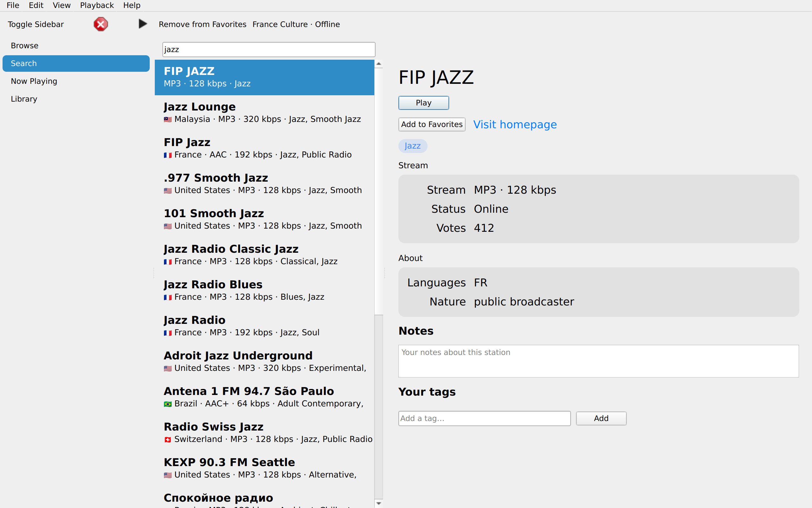Select Adroit Jazz Underground station
Viewport: 812px width, 508px height.
click(x=265, y=362)
